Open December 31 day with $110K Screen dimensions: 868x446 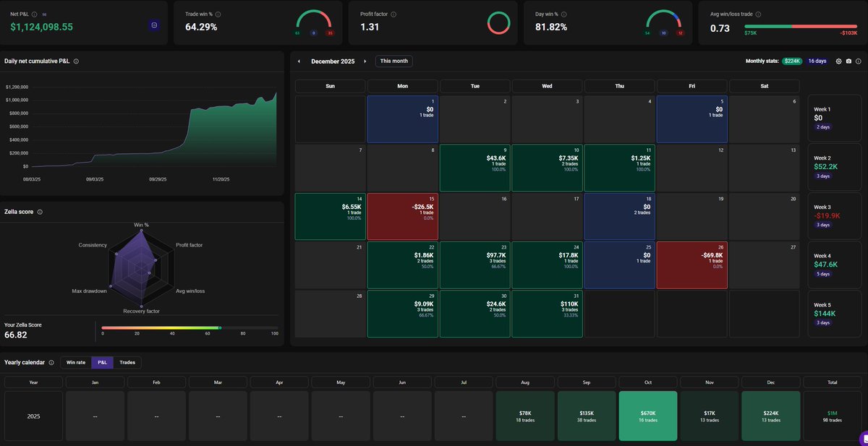tap(547, 314)
